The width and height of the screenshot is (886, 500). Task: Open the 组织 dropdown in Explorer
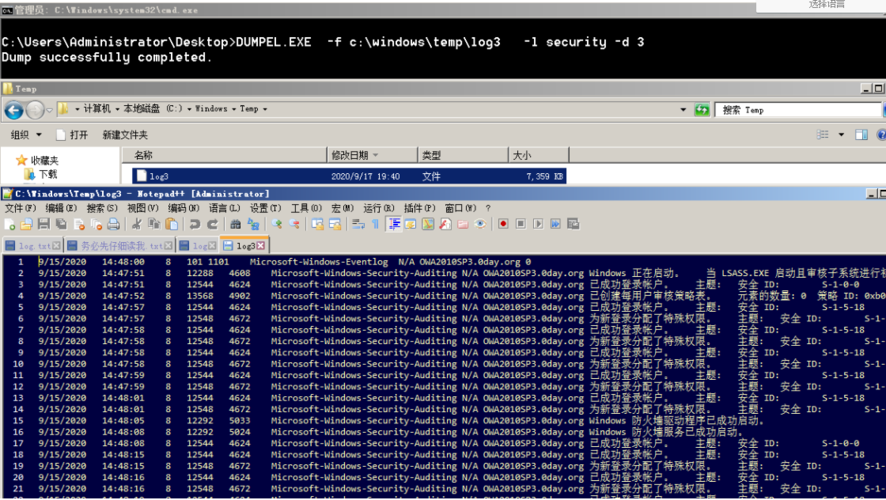(26, 135)
